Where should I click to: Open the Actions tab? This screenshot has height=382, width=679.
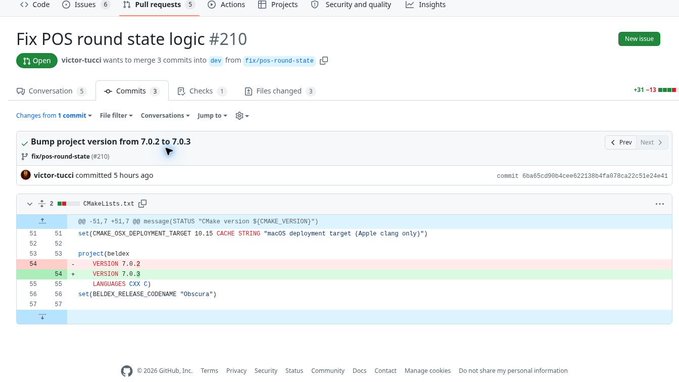[226, 5]
